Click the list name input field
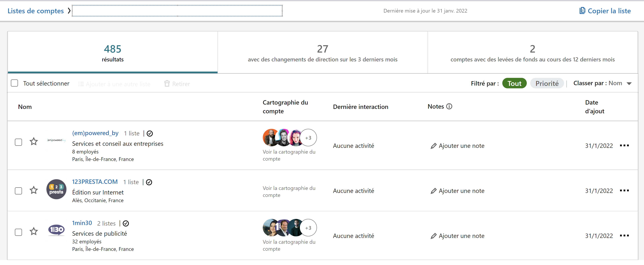The width and height of the screenshot is (644, 265). (177, 11)
